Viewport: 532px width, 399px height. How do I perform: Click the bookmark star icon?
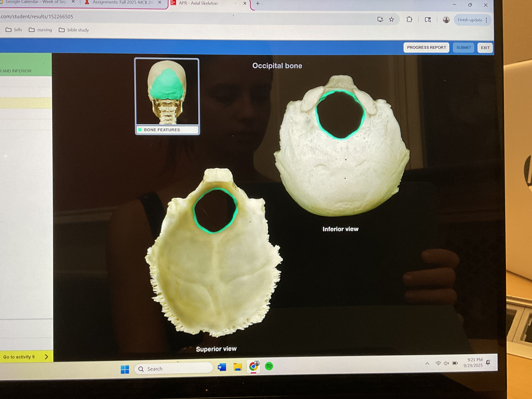391,20
